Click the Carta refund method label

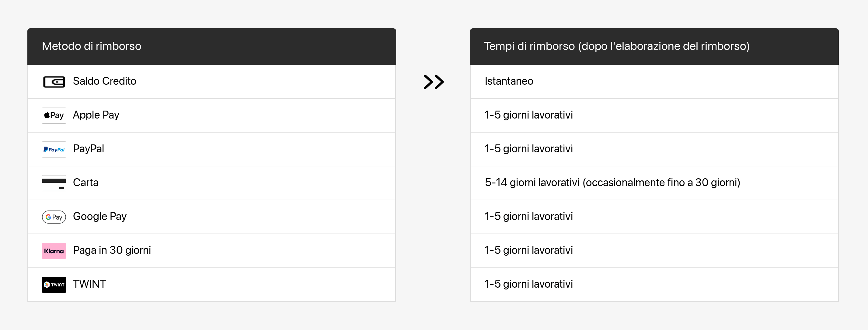85,183
